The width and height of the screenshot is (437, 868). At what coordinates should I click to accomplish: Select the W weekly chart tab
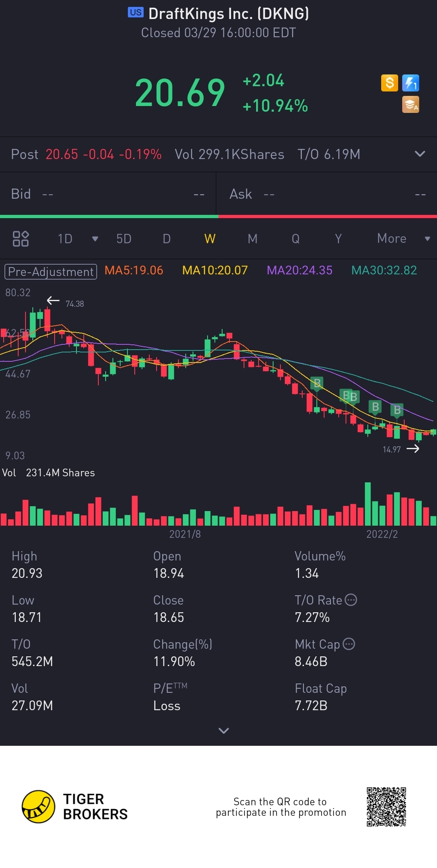210,239
